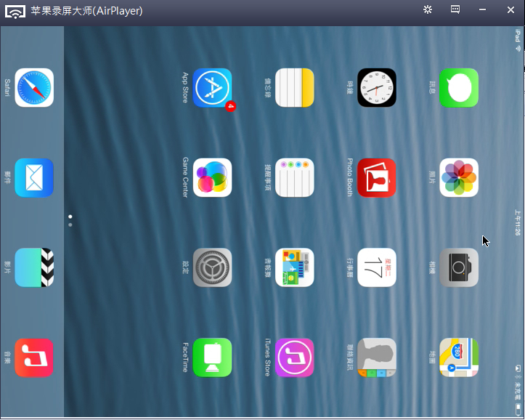Open the Clock app icon
Image resolution: width=525 pixels, height=420 pixels.
[x=377, y=88]
